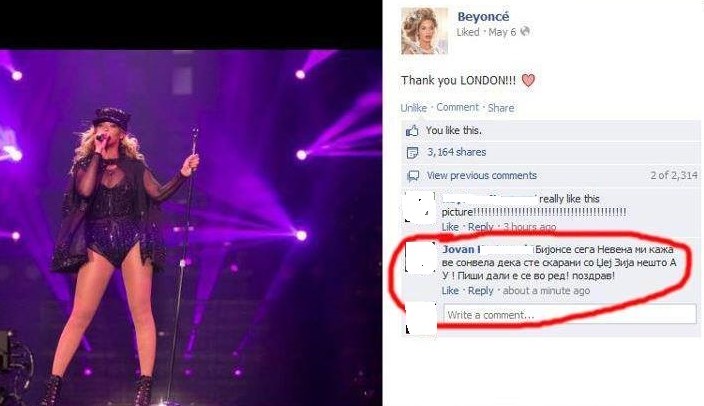Viewport: 704px width, 406px height.
Task: Click the shares note icon
Action: 412,153
